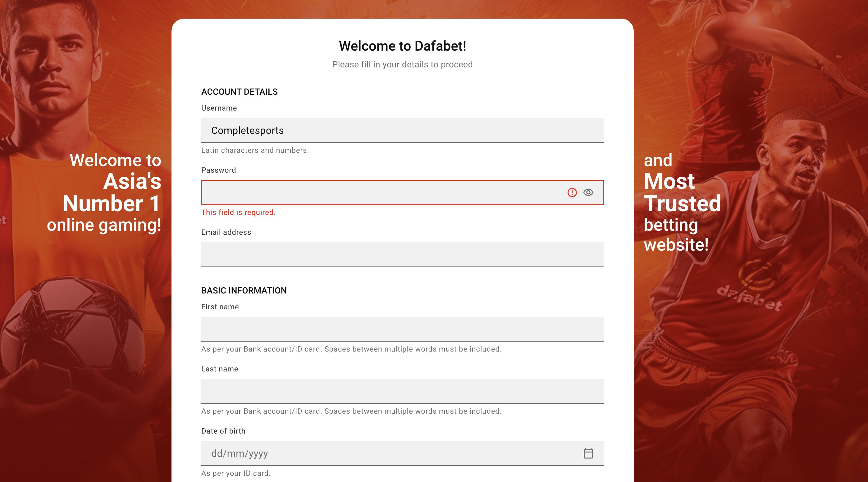
Task: Click the Email address input box
Action: tap(402, 255)
